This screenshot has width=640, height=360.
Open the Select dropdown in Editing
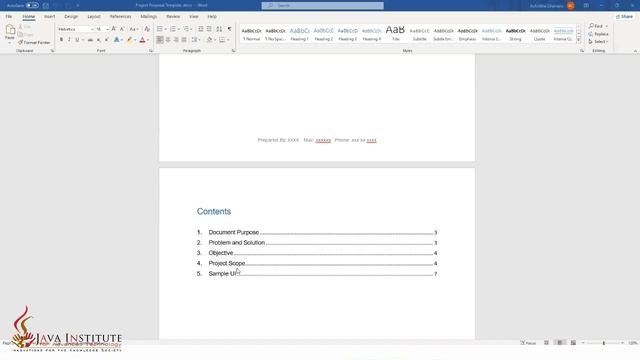(x=598, y=42)
